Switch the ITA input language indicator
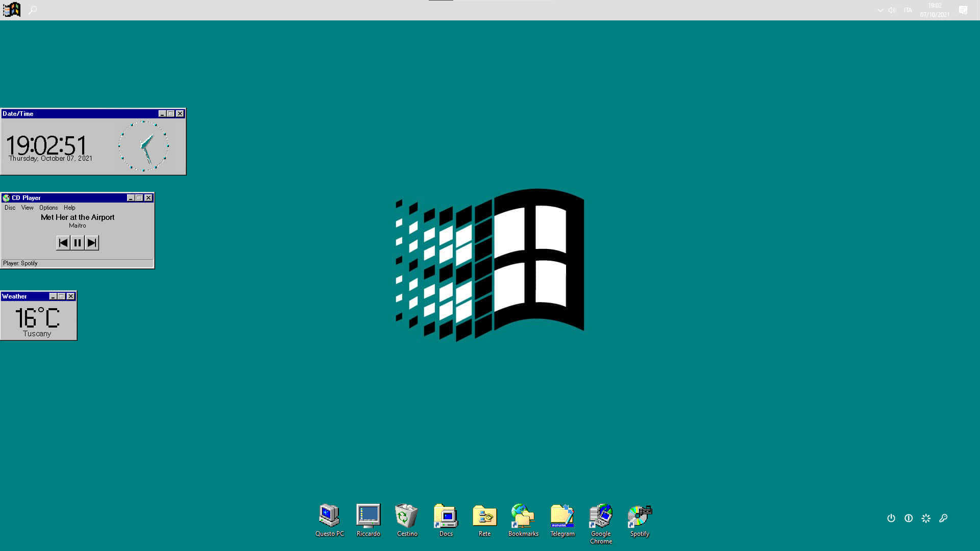Viewport: 980px width, 551px height. pos(908,10)
